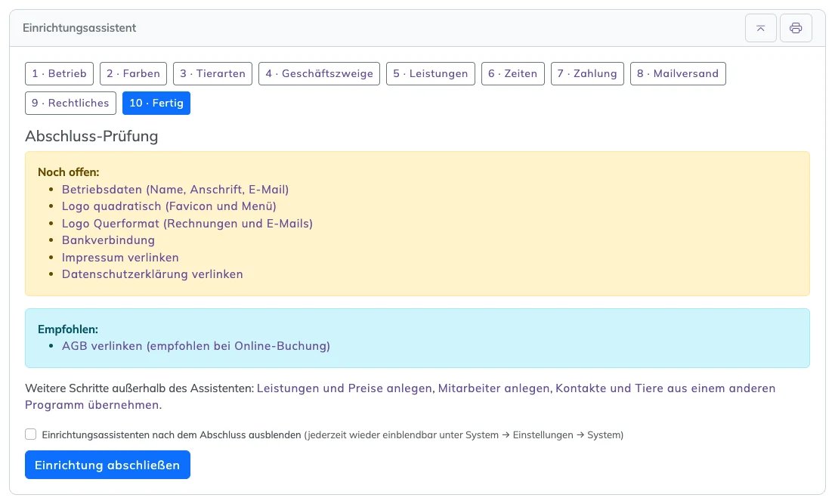This screenshot has height=504, width=835.
Task: Click the Einrichtungsassistent panel title
Action: point(79,28)
